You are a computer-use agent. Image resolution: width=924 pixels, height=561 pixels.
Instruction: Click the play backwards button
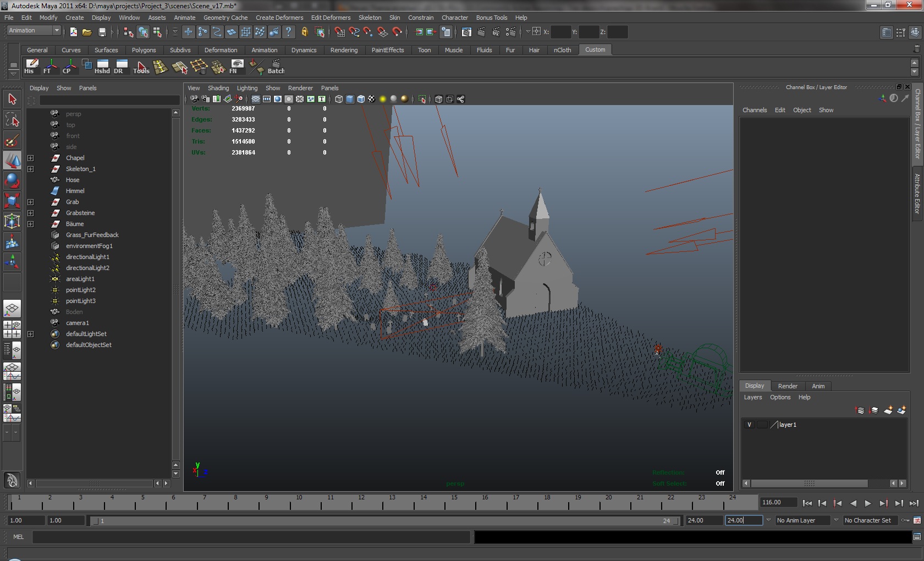click(x=853, y=503)
